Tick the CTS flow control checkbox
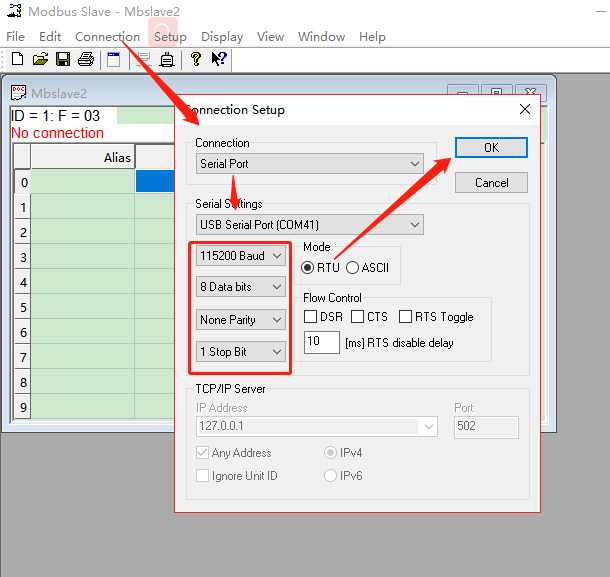This screenshot has height=577, width=610. point(357,317)
